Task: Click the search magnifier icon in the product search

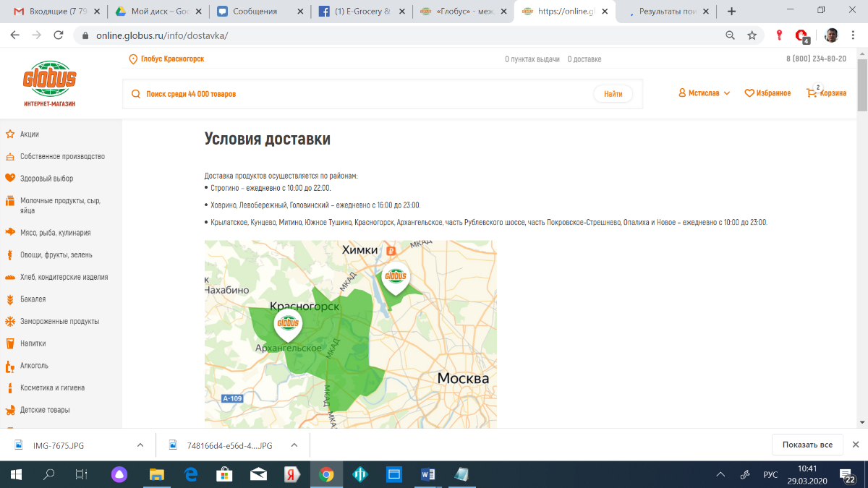Action: click(x=136, y=94)
